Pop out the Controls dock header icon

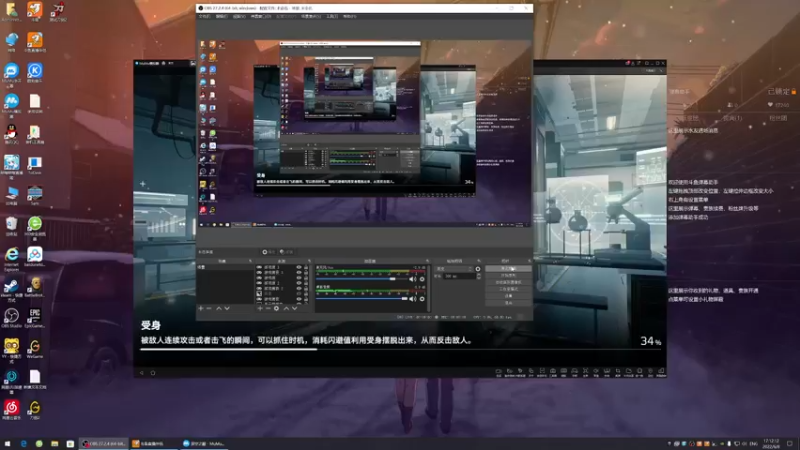pos(529,261)
